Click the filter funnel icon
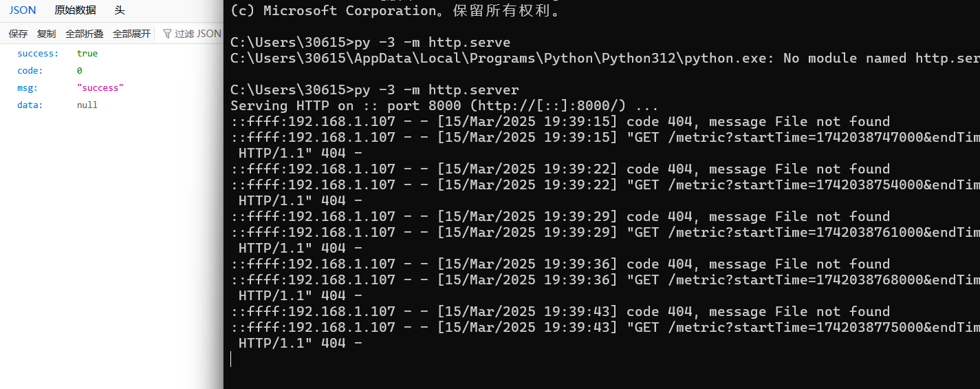 (167, 34)
